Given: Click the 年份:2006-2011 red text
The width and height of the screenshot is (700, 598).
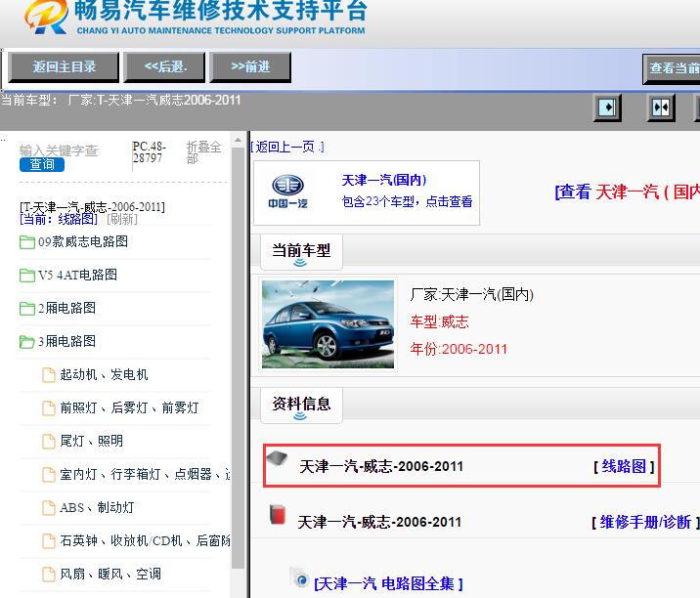Looking at the screenshot, I should [x=459, y=349].
